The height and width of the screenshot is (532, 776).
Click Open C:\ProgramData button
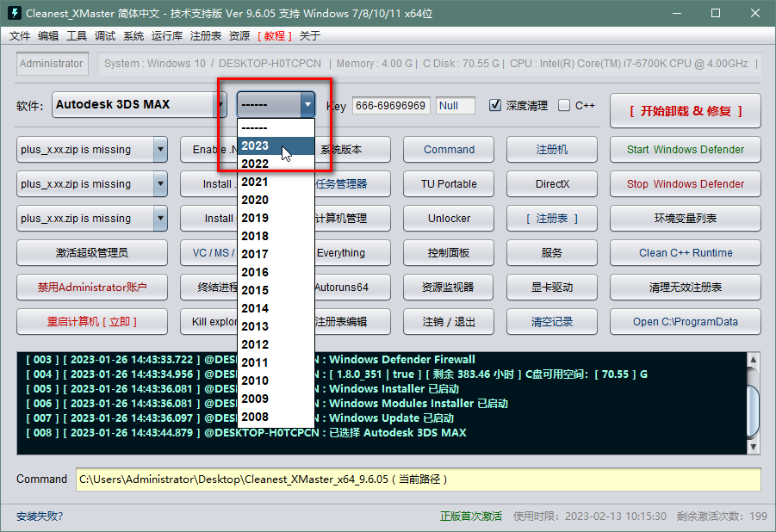686,322
